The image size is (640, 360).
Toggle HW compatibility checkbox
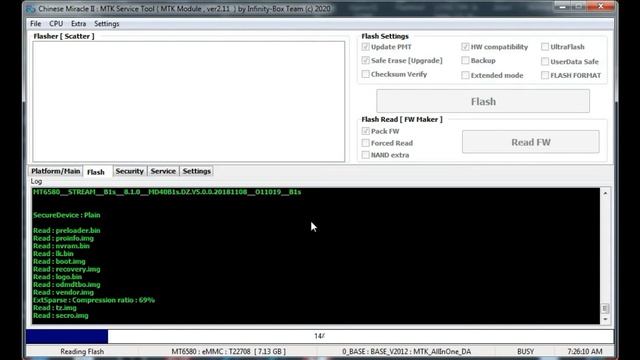tap(465, 47)
